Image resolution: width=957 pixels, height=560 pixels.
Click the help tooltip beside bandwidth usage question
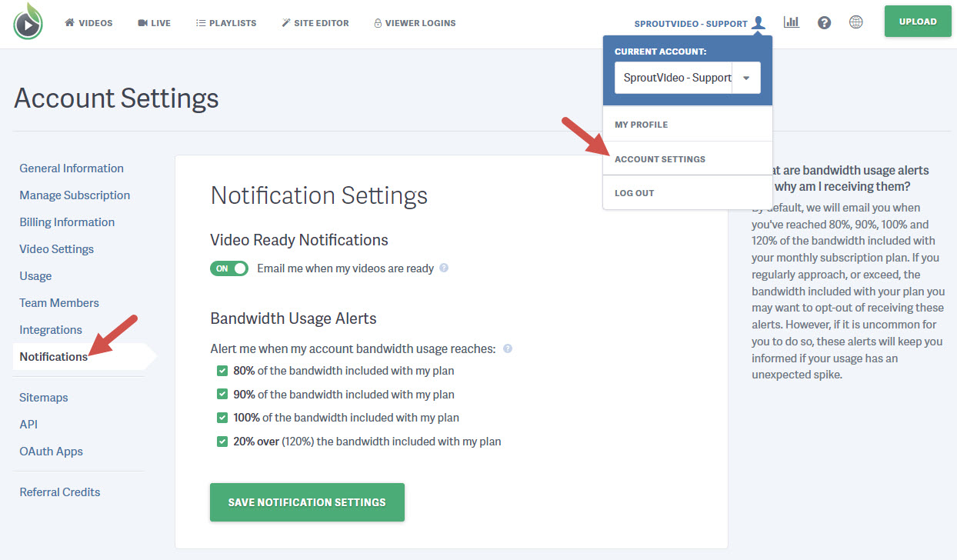pyautogui.click(x=507, y=348)
